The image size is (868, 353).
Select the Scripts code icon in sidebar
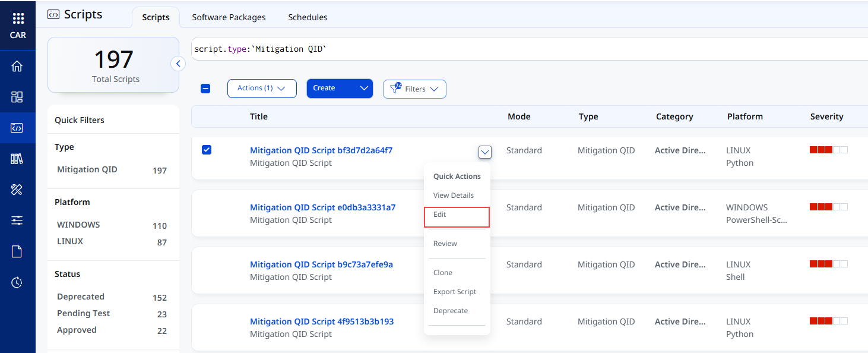17,128
